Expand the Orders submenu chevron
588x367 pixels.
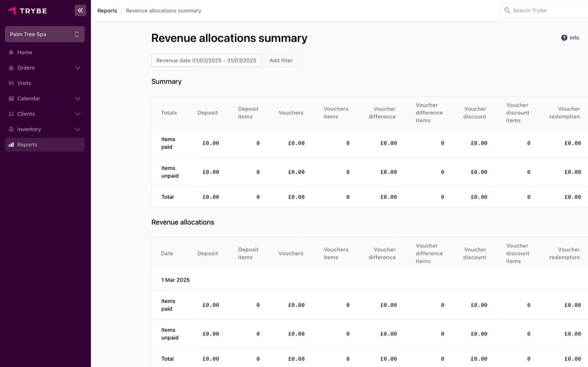77,68
